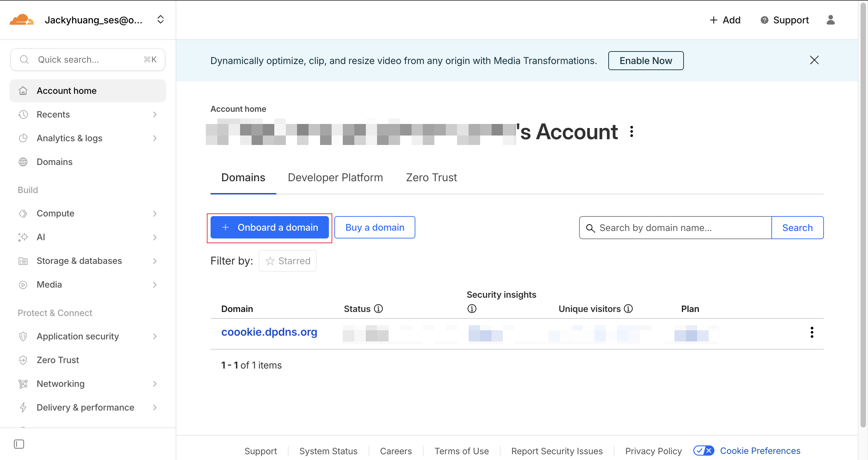Switch to the Zero Trust tab
868x460 pixels.
pyautogui.click(x=431, y=177)
